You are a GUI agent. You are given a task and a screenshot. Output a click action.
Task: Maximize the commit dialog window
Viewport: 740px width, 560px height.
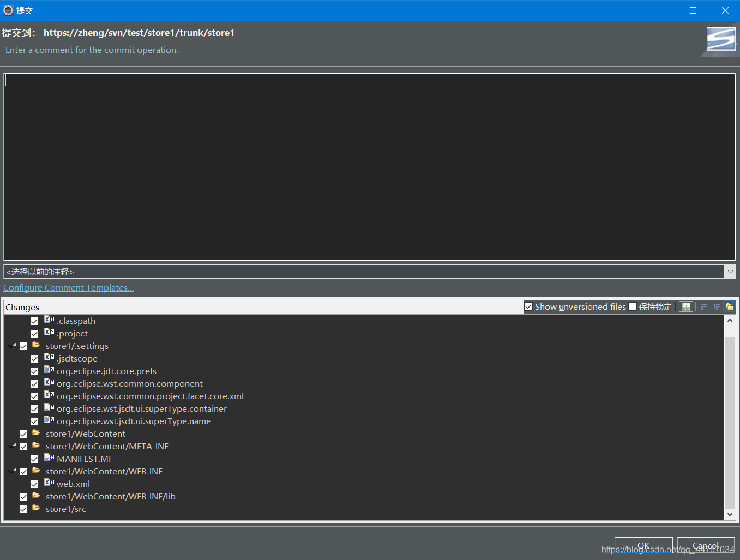tap(693, 10)
